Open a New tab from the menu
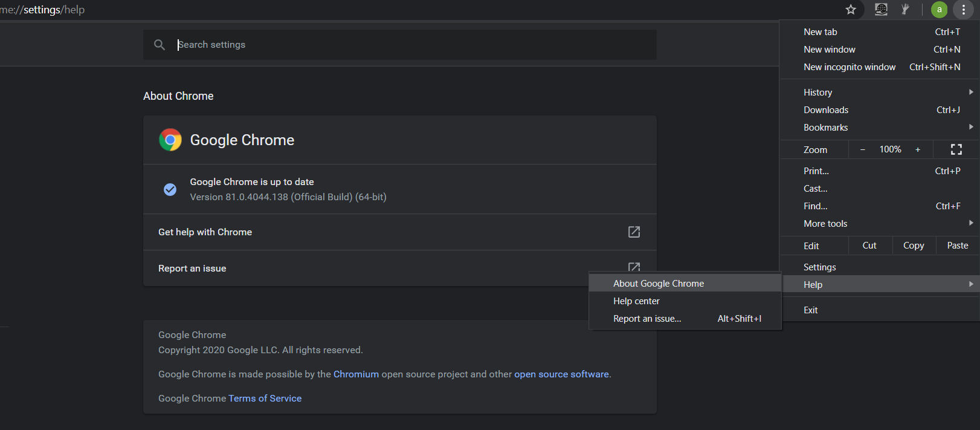This screenshot has height=430, width=980. (880, 32)
